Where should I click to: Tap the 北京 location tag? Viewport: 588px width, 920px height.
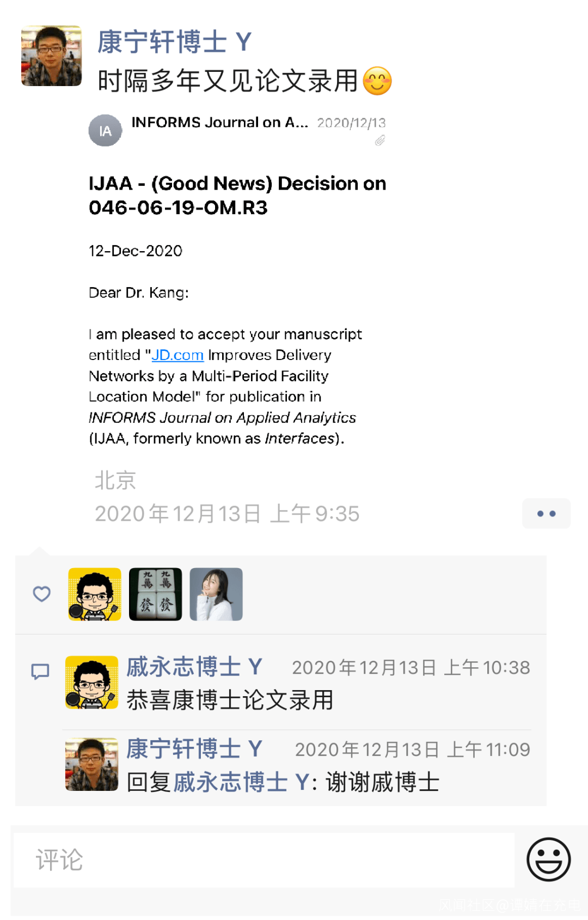[115, 480]
